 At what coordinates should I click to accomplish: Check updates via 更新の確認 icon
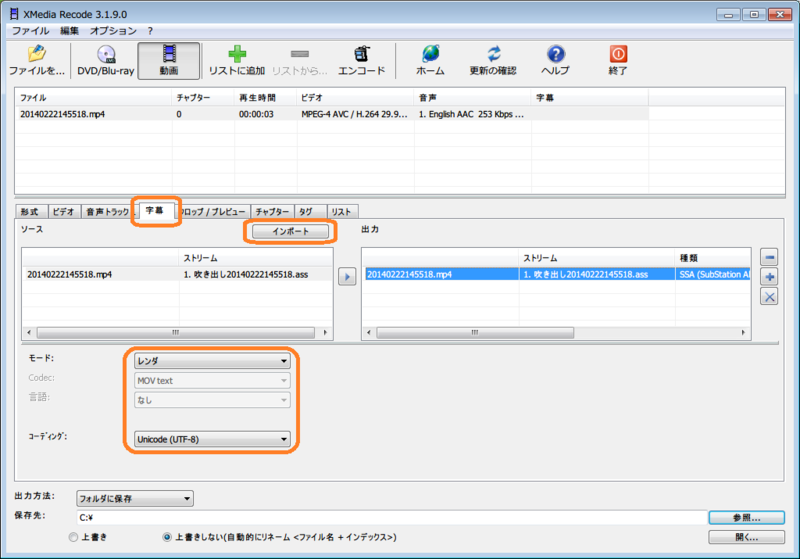pyautogui.click(x=493, y=61)
